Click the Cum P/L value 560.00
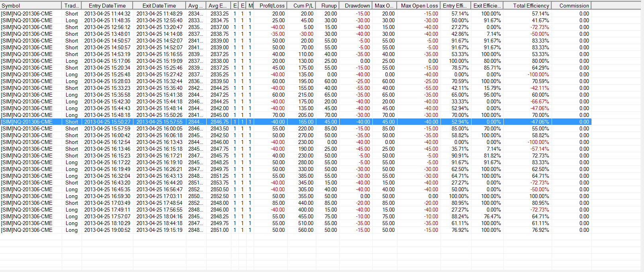This screenshot has height=272, width=644. pyautogui.click(x=306, y=230)
